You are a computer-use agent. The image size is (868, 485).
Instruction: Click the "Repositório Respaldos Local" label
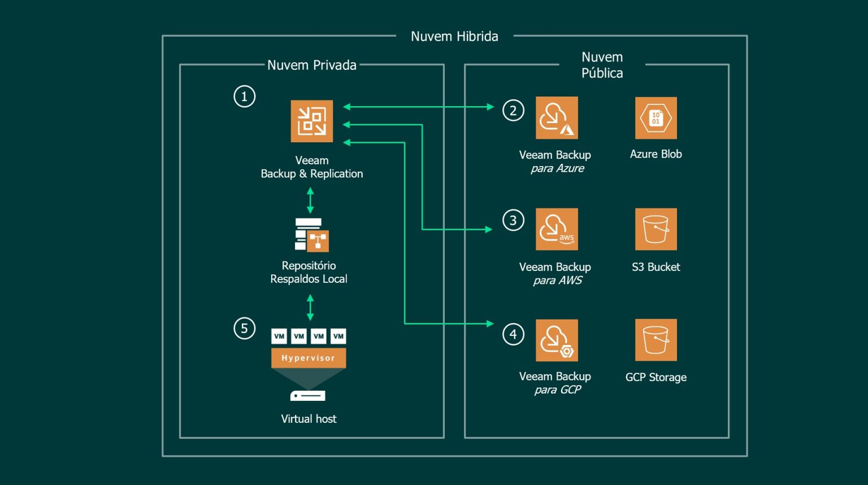click(x=309, y=272)
